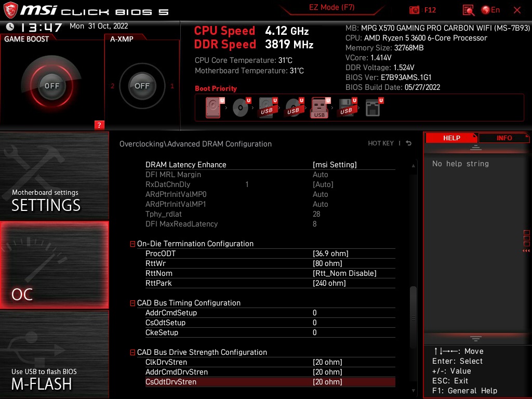Image resolution: width=532 pixels, height=399 pixels.
Task: Open the SETTINGS motherboard section
Action: click(x=54, y=176)
